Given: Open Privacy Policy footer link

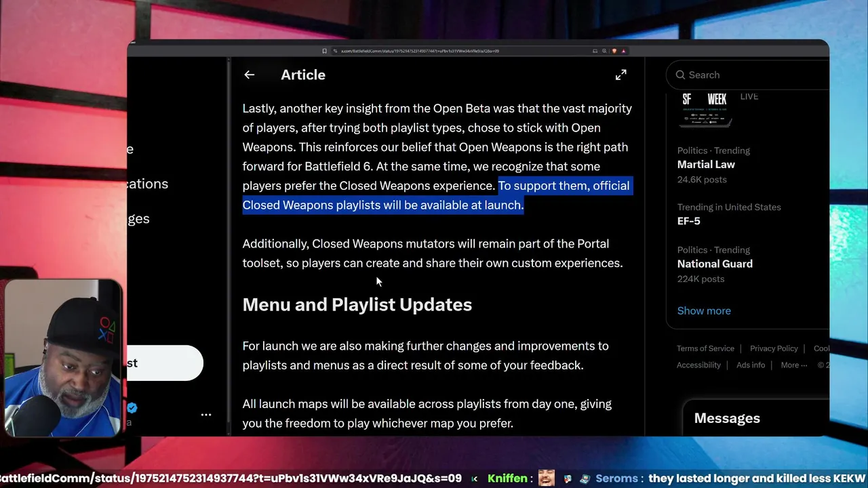Looking at the screenshot, I should [x=774, y=348].
